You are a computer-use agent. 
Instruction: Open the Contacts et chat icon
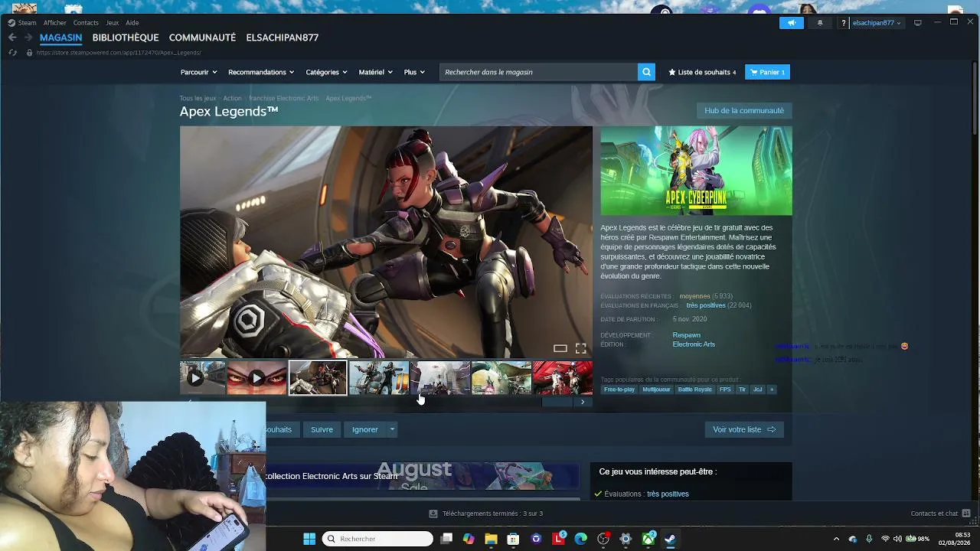pos(966,514)
